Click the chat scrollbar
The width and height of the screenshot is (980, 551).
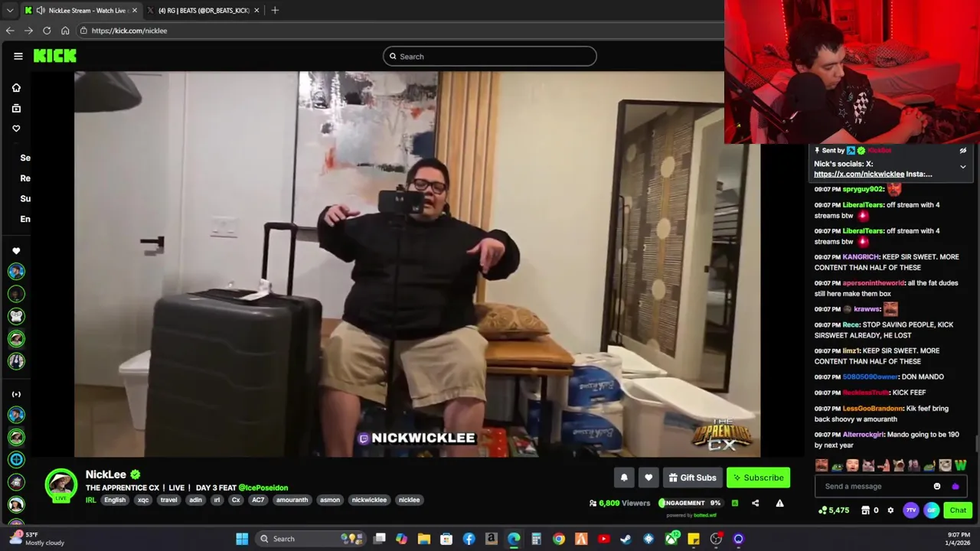[976, 442]
